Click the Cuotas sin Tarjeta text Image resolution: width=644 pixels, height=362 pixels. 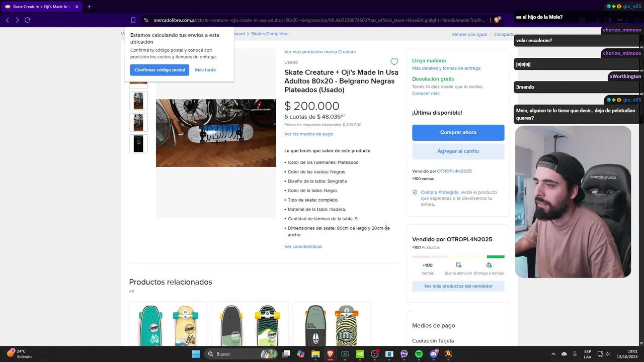[x=433, y=341]
